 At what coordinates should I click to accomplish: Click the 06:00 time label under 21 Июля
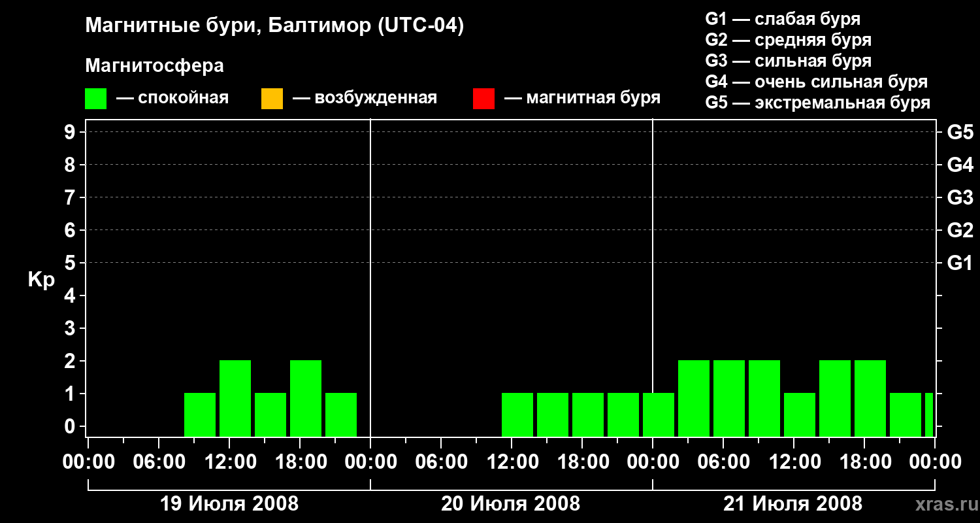[723, 462]
